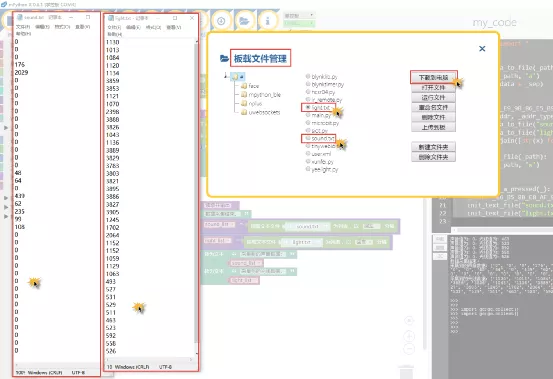Click the workspace zoom-out minus icon
Image resolution: width=553 pixels, height=379 pixels.
pos(409,349)
